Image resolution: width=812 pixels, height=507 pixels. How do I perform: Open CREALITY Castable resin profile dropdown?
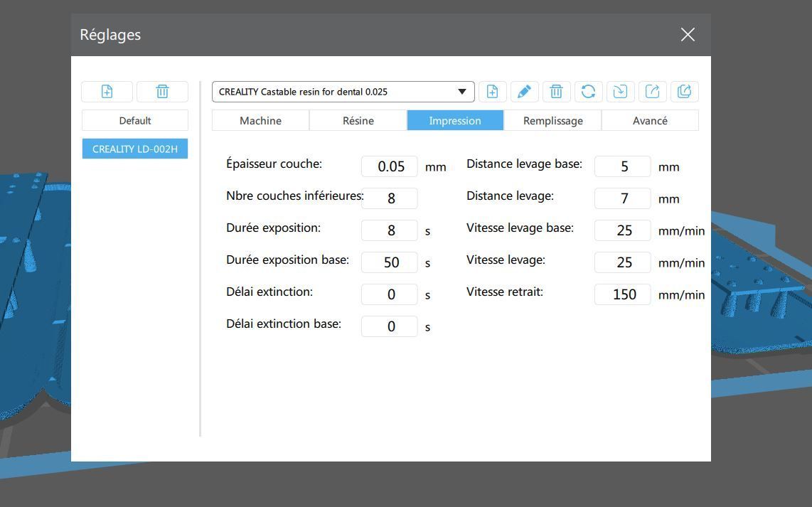pyautogui.click(x=343, y=92)
